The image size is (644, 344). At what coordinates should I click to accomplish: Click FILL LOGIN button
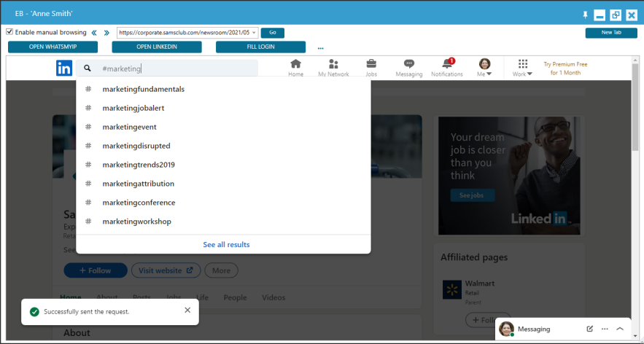tap(261, 47)
